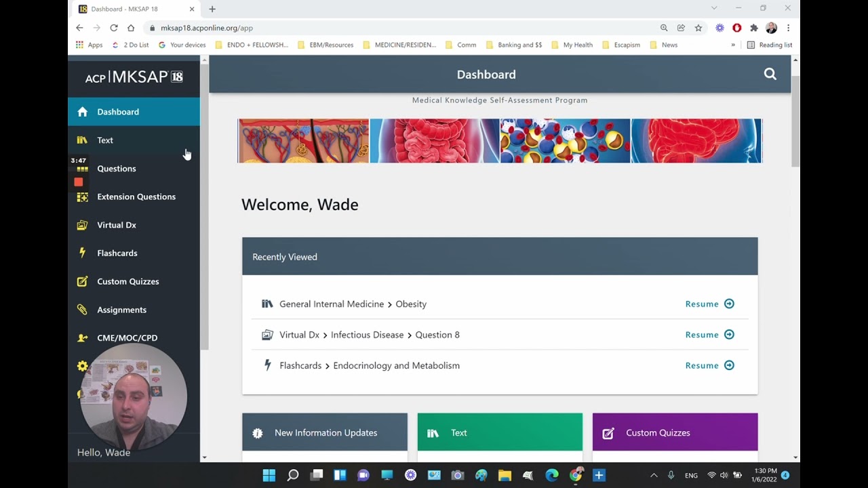The width and height of the screenshot is (868, 488).
Task: Resume Flashcards Endocrinology and Metabolism
Action: (x=709, y=365)
